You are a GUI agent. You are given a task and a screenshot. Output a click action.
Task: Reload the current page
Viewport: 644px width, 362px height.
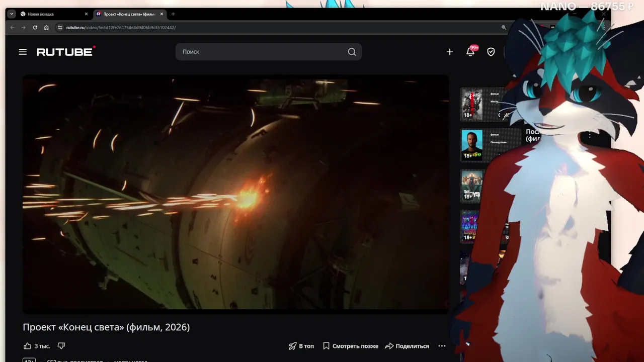[35, 27]
